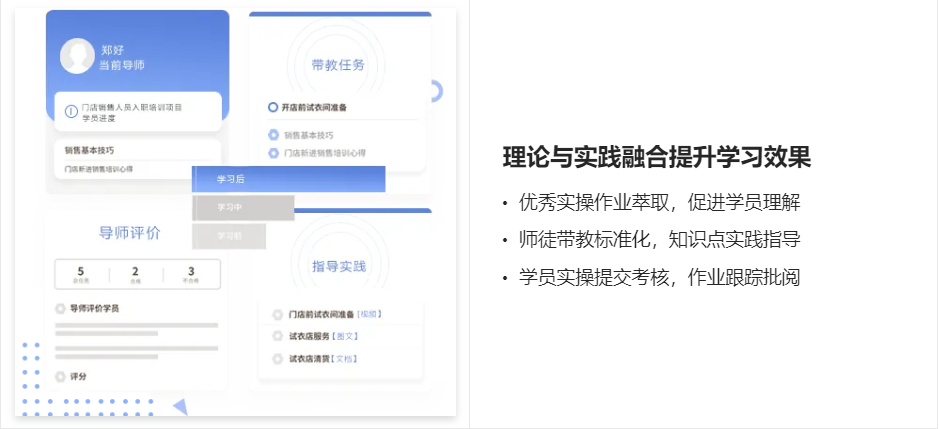Select the radio circle for 开店前试衣间准备
Viewport: 939px width, 429px height.
pos(272,107)
